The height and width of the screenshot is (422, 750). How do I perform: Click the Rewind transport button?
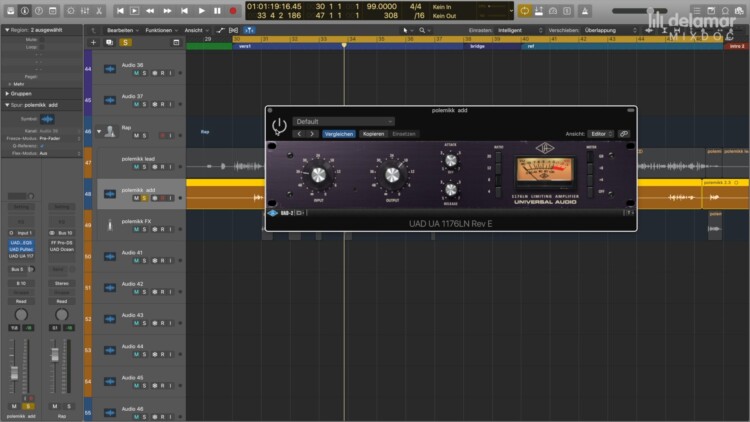point(150,11)
